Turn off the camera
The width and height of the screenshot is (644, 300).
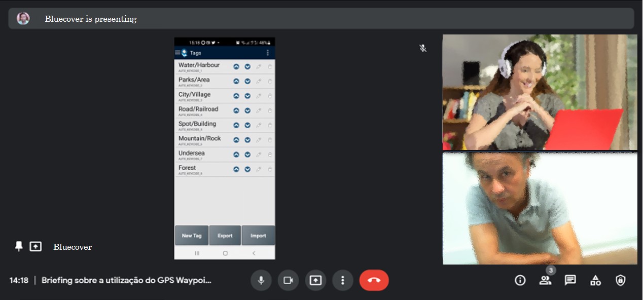click(289, 280)
